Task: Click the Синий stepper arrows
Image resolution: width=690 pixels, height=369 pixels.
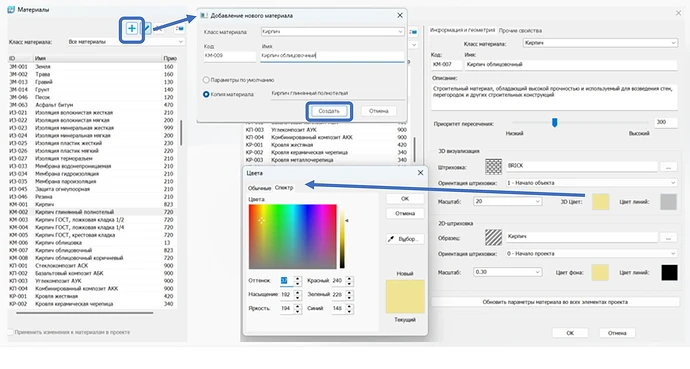Action: pyautogui.click(x=349, y=309)
